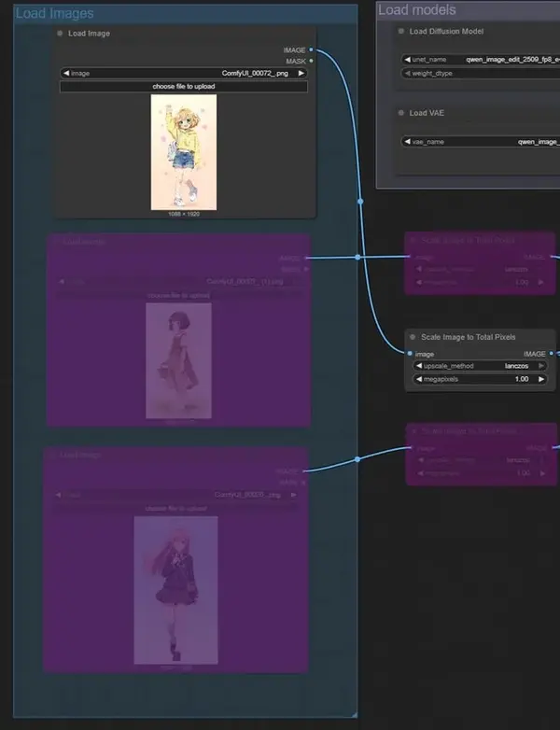Click the resize handle at the Load Images group's corner
560x730 pixels.
[x=355, y=715]
